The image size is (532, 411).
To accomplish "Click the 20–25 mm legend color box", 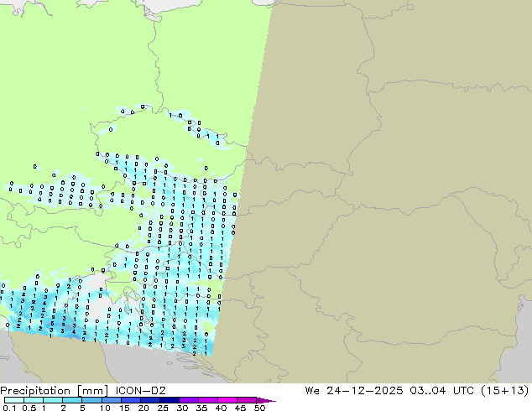I will [x=149, y=400].
